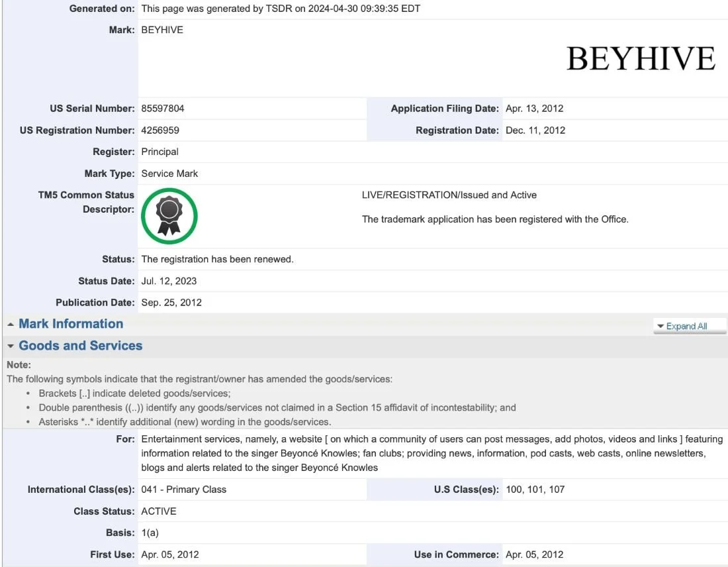Select the registration number 4256959
This screenshot has height=567, width=728.
pyautogui.click(x=160, y=130)
